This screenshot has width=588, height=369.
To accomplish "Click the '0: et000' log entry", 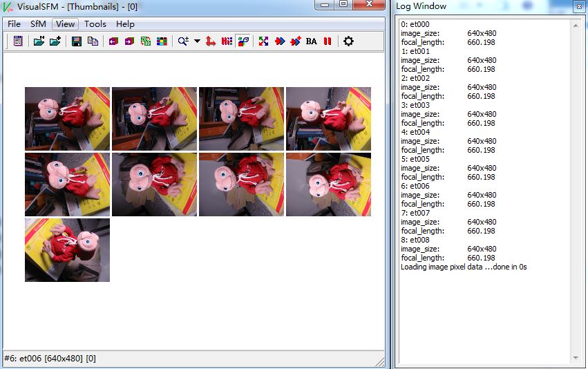I will point(415,24).
